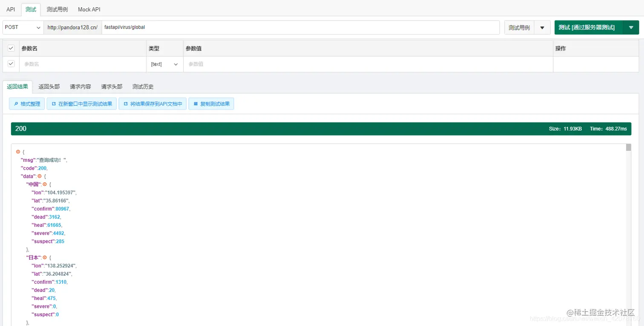644x326 pixels.
Task: Select the 返回结果 tab
Action: [17, 87]
